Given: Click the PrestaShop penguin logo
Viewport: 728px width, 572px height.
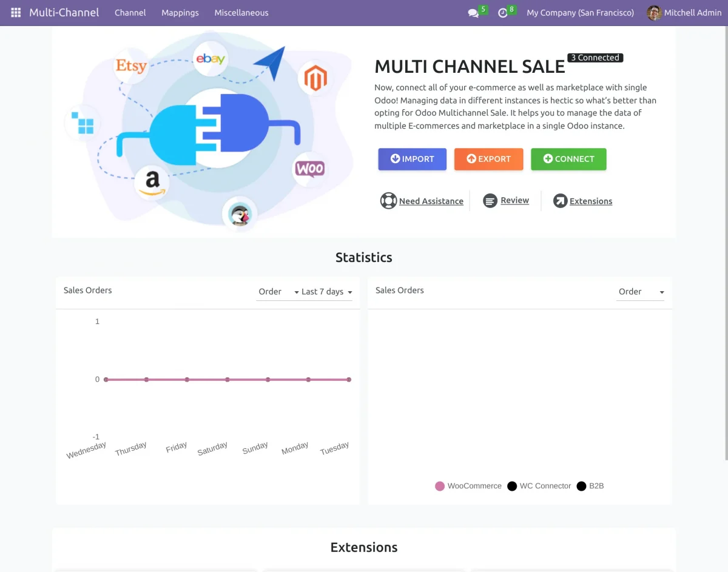Looking at the screenshot, I should pyautogui.click(x=240, y=214).
